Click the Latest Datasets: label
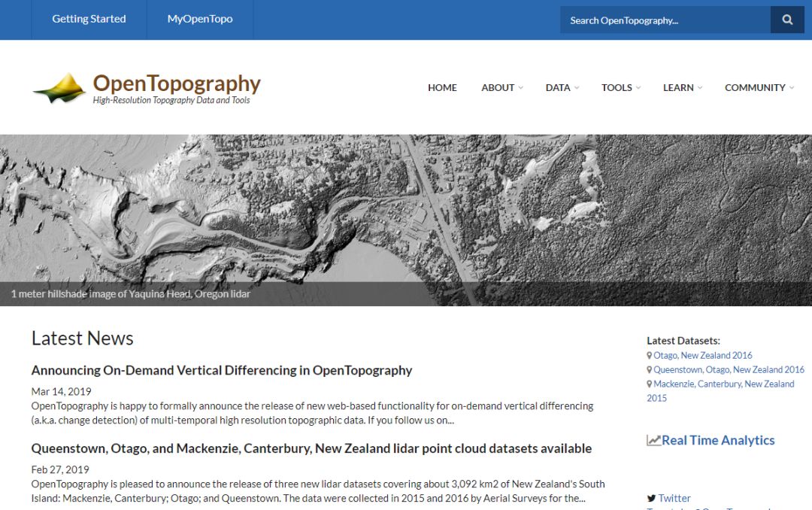The width and height of the screenshot is (812, 510). coord(683,341)
